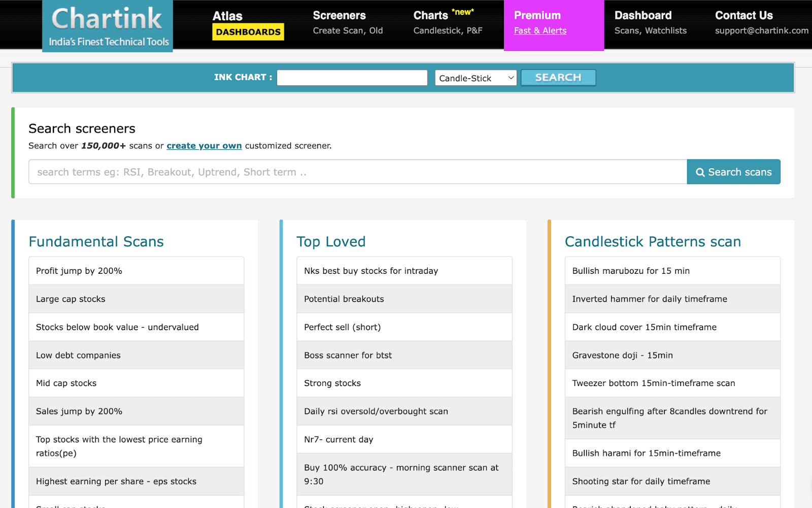Click into the INK CHART input box
The image size is (812, 508).
tap(352, 77)
